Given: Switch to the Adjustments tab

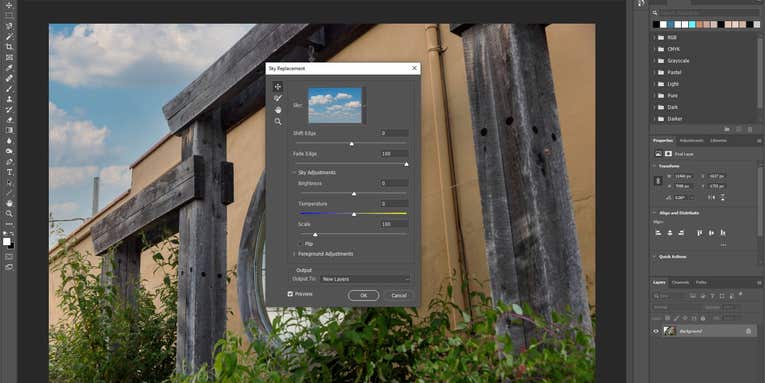Looking at the screenshot, I should 691,141.
